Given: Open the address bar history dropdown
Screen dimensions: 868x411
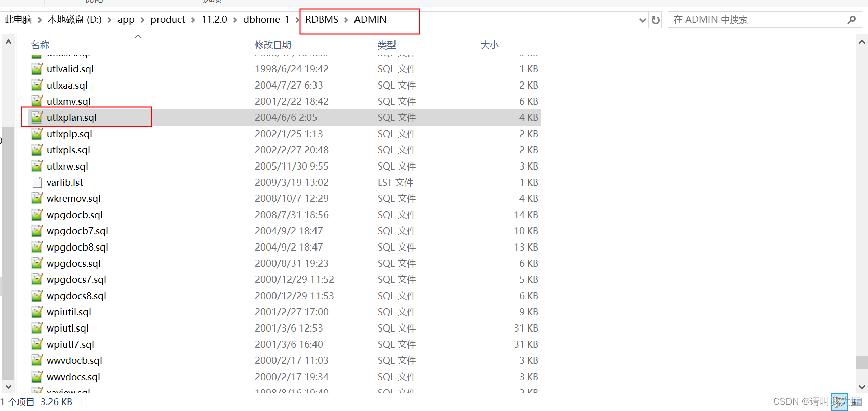Looking at the screenshot, I should point(643,20).
